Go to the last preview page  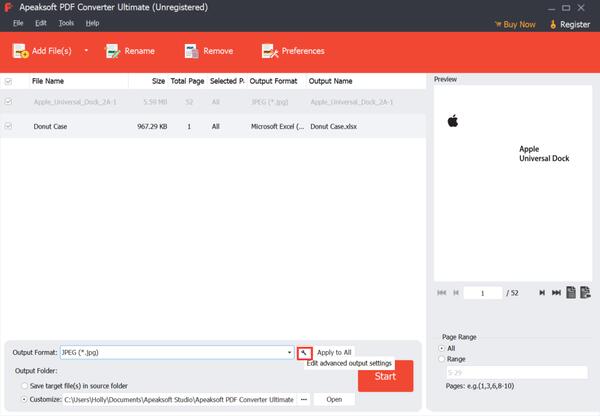[x=555, y=293]
